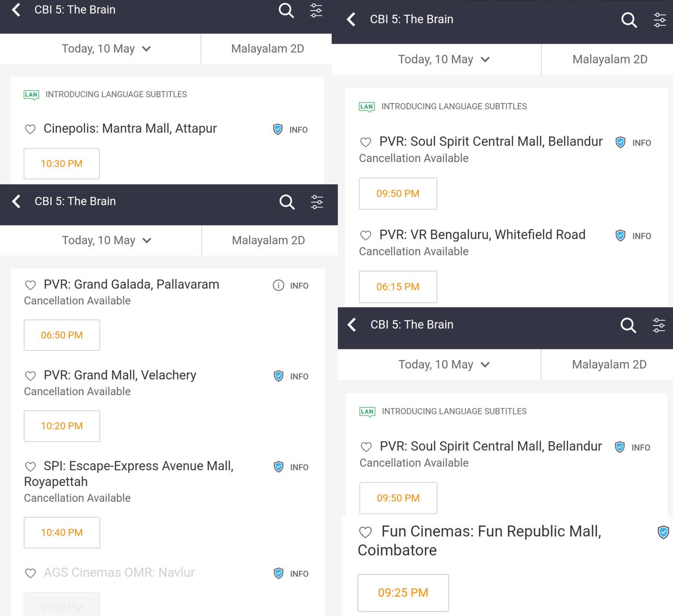Viewport: 673px width, 616px height.
Task: Tap circled-i info icon for PVR Grand Galada
Action: pos(278,285)
